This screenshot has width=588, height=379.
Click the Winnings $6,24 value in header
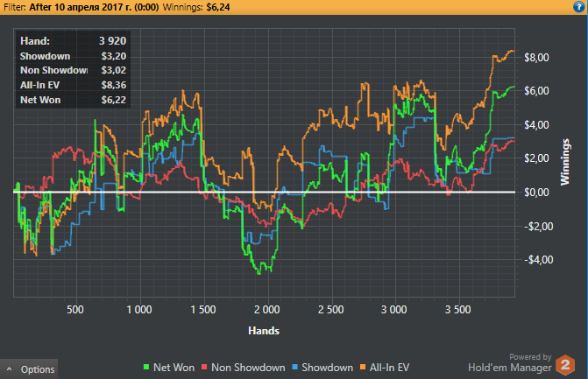(218, 7)
